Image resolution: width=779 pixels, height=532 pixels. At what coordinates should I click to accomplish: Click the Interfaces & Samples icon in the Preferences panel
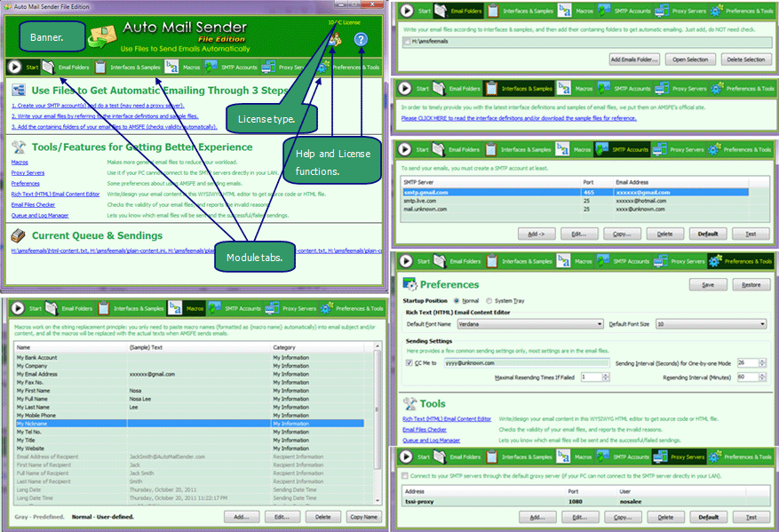tap(492, 261)
